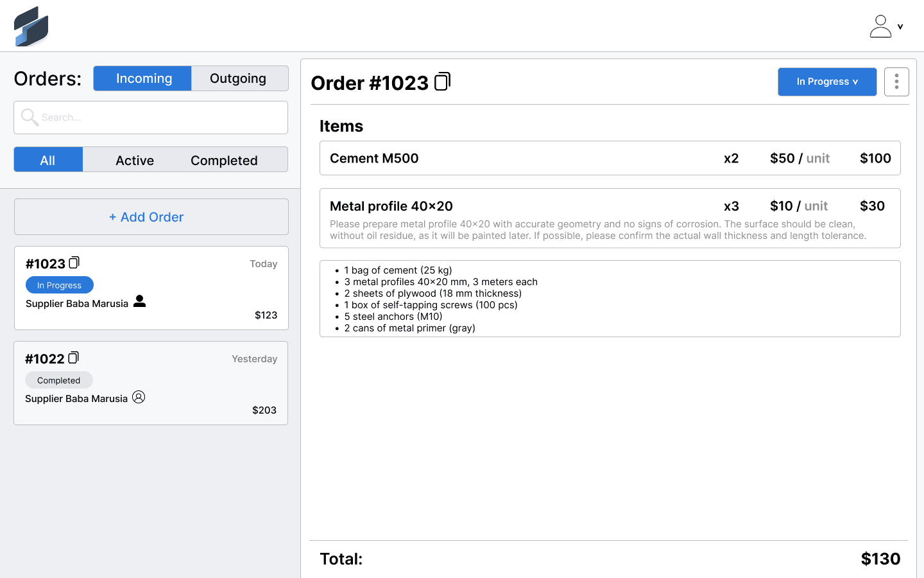
Task: Click supplier avatar icon next to Baba Marusia on #1022
Action: pos(139,397)
